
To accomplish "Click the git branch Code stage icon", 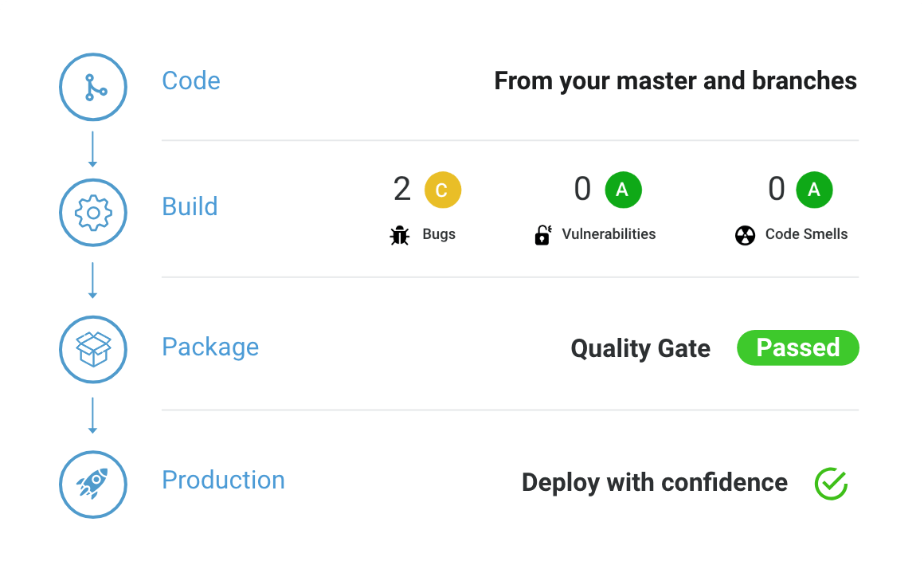I will [x=93, y=88].
